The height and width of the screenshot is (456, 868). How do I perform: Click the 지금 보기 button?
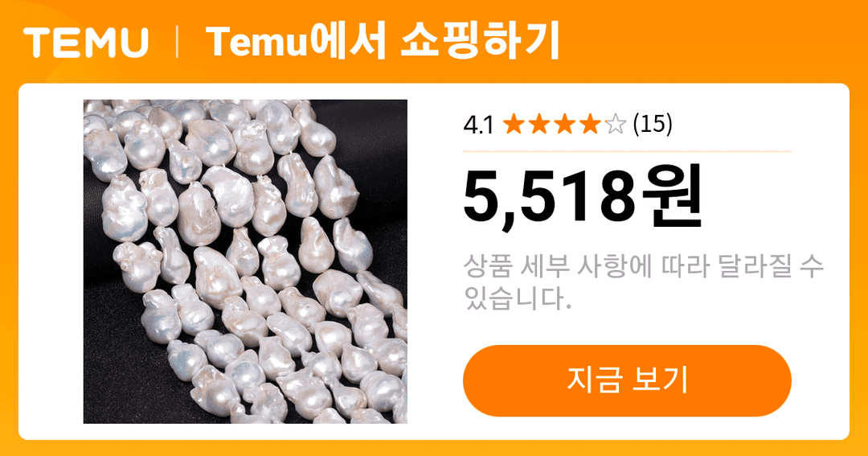pyautogui.click(x=627, y=380)
